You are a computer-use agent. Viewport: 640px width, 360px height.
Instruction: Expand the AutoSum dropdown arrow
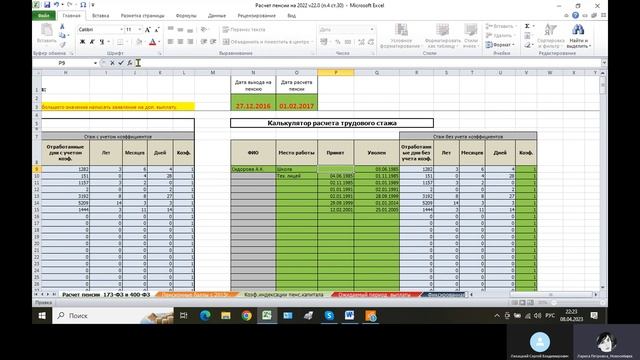coord(533,26)
